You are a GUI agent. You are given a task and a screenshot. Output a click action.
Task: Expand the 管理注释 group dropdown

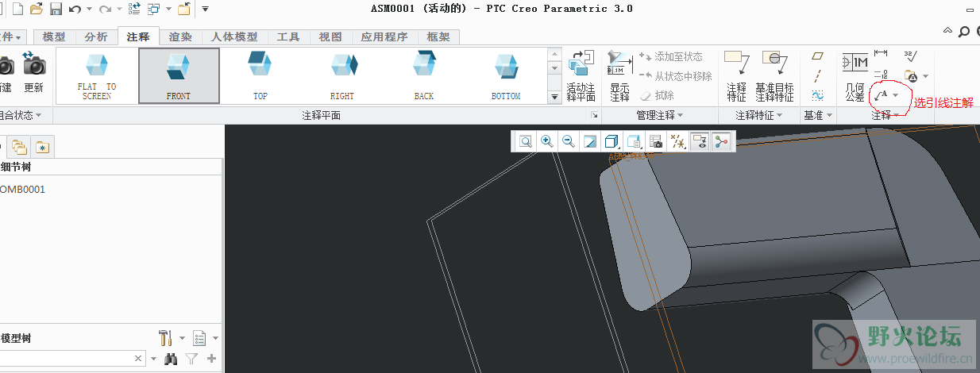click(660, 116)
